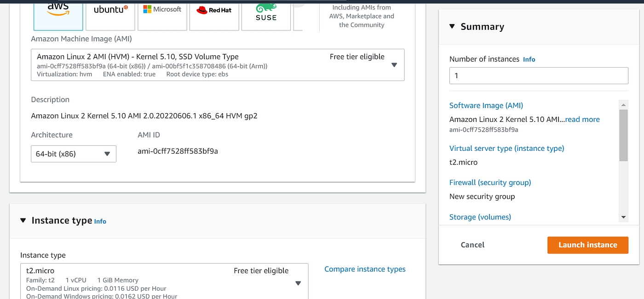Open the Amazon Machine Image dropdown
The width and height of the screenshot is (644, 299).
click(x=394, y=65)
